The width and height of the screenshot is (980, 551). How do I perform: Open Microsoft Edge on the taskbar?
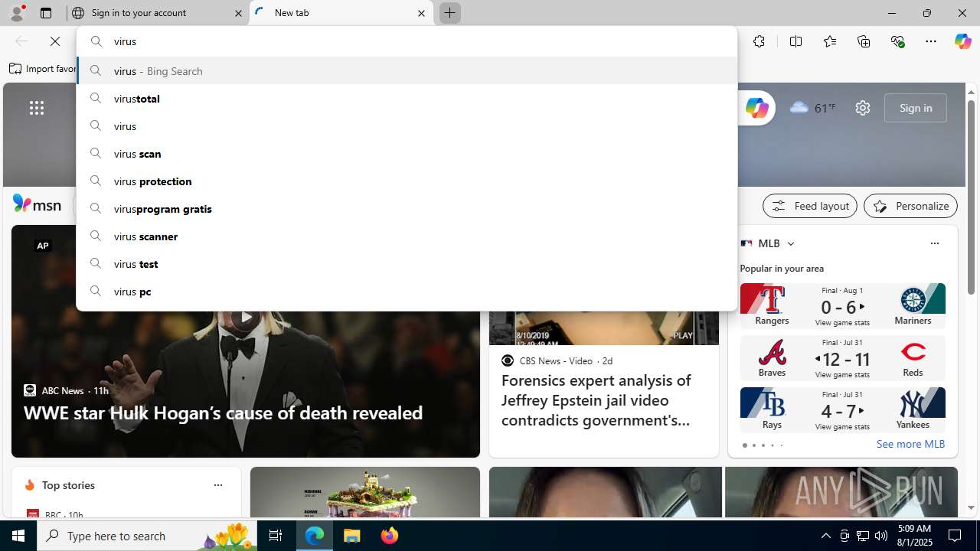pos(315,536)
